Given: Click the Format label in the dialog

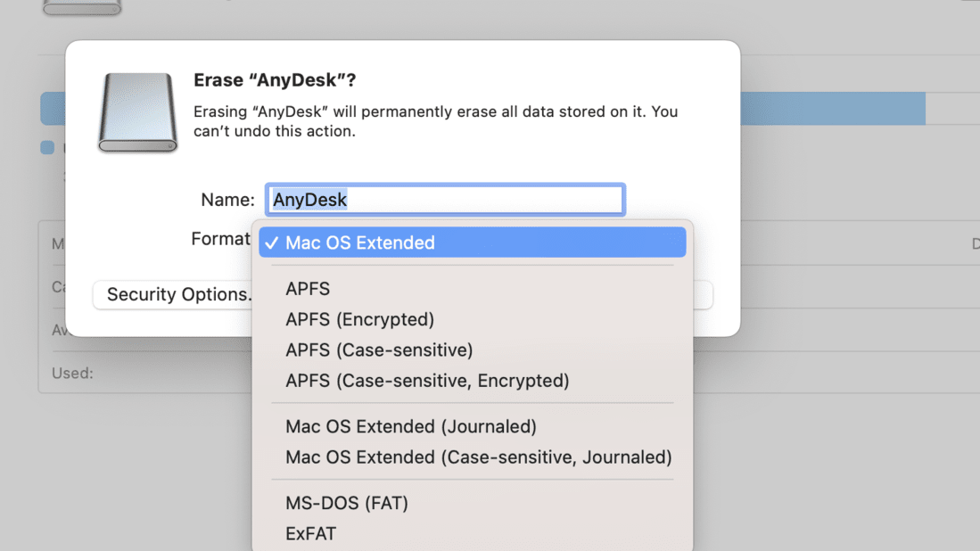Looking at the screenshot, I should pyautogui.click(x=220, y=239).
